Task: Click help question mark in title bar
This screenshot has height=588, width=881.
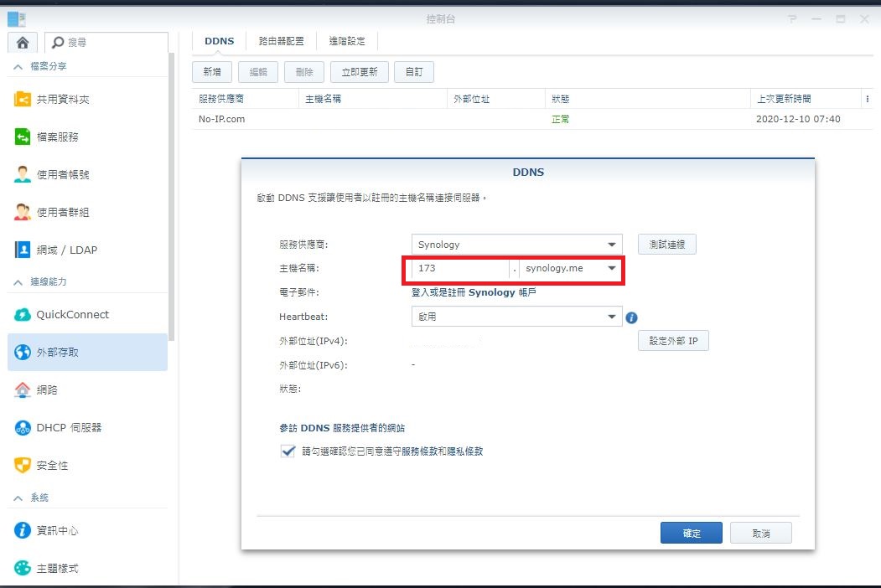Action: (x=792, y=19)
